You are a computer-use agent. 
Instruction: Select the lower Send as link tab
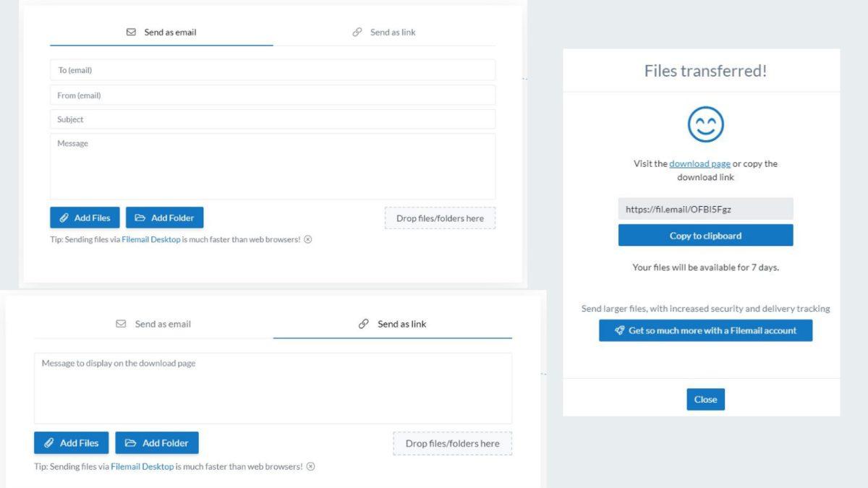tap(393, 324)
